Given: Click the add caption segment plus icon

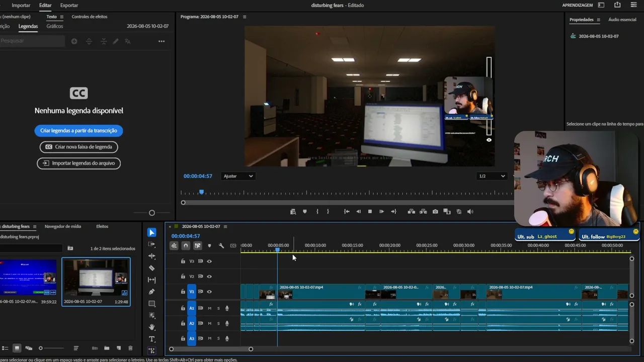Looking at the screenshot, I should (74, 41).
